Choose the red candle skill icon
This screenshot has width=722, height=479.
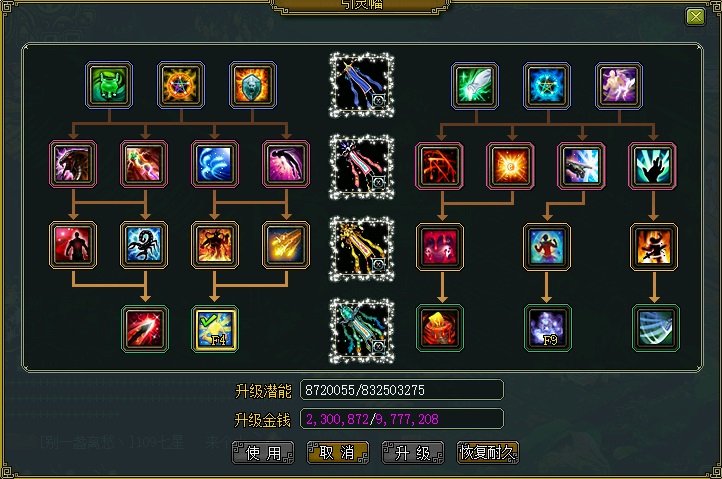[x=440, y=327]
